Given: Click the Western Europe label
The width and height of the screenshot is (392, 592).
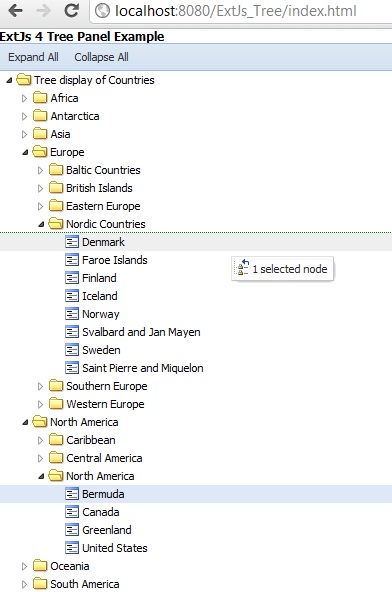Looking at the screenshot, I should pyautogui.click(x=105, y=404).
